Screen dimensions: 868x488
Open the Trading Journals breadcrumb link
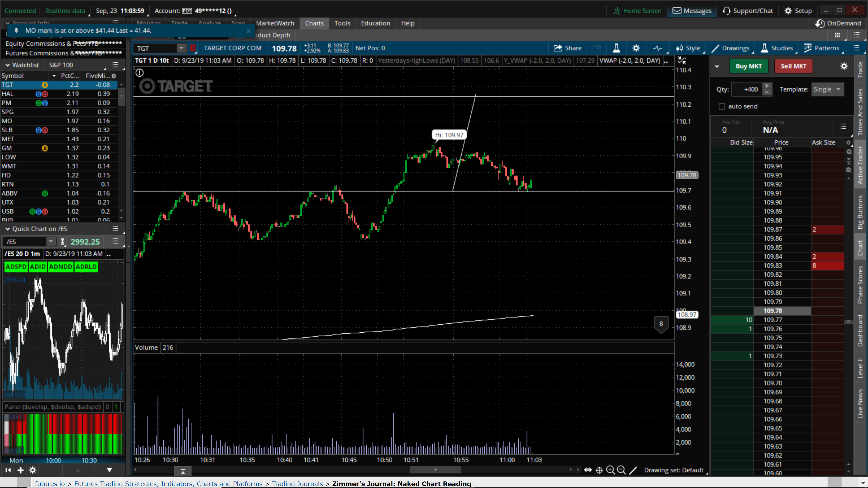point(297,484)
